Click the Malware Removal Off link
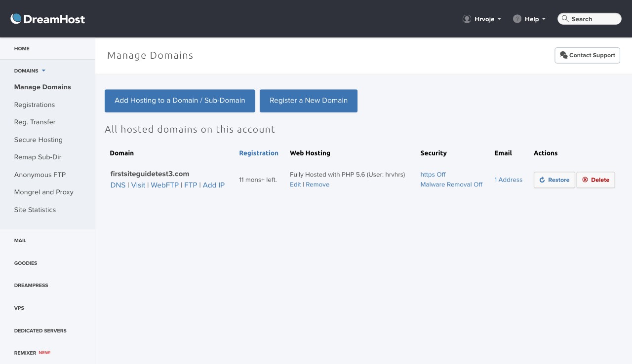 [451, 184]
